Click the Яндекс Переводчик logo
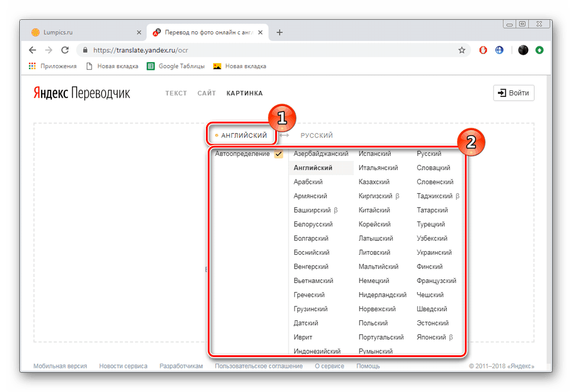 pos(82,93)
